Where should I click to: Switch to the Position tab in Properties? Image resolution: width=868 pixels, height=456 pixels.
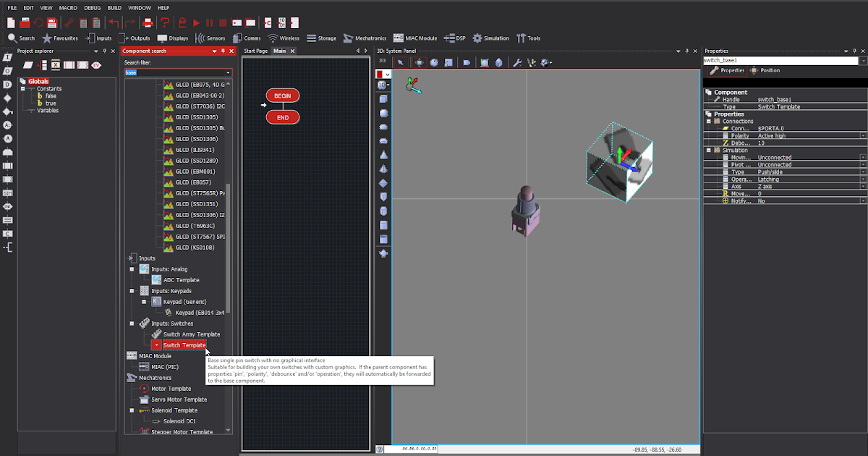click(765, 70)
